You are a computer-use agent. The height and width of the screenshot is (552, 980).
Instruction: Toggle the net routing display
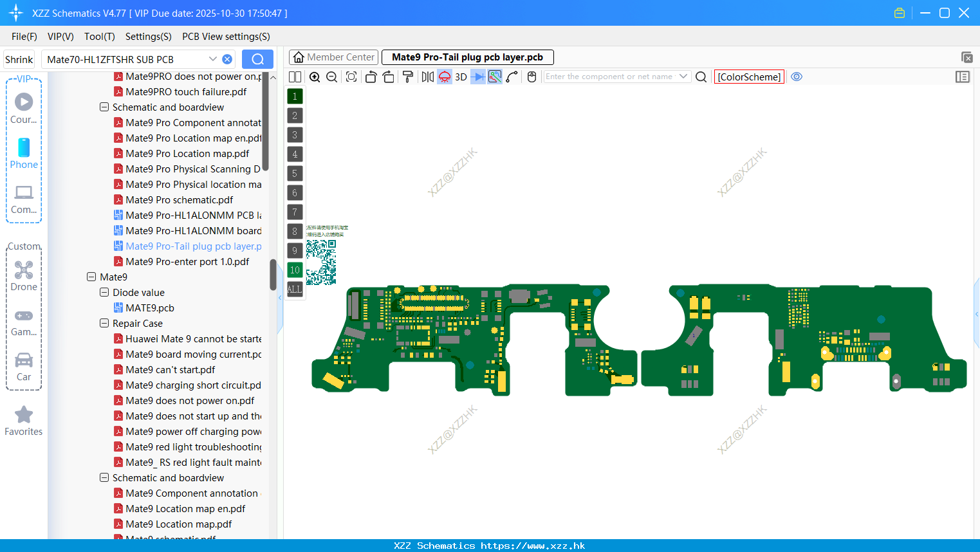(x=495, y=77)
